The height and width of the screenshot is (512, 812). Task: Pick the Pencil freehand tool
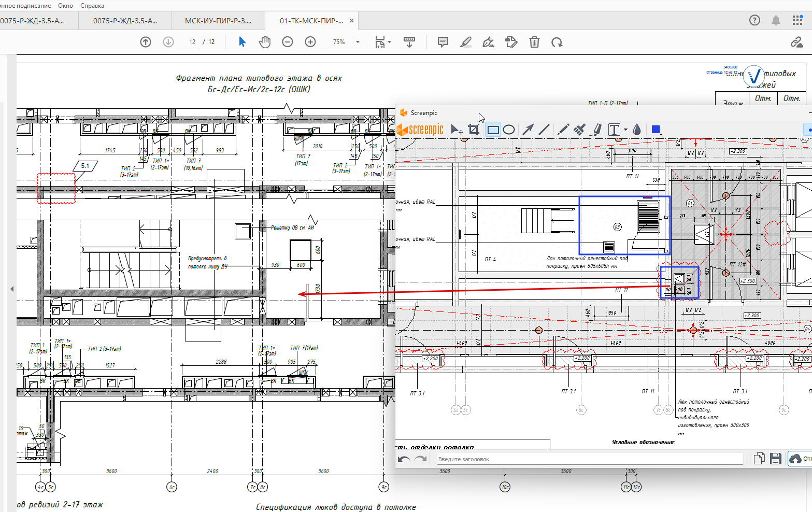[563, 130]
